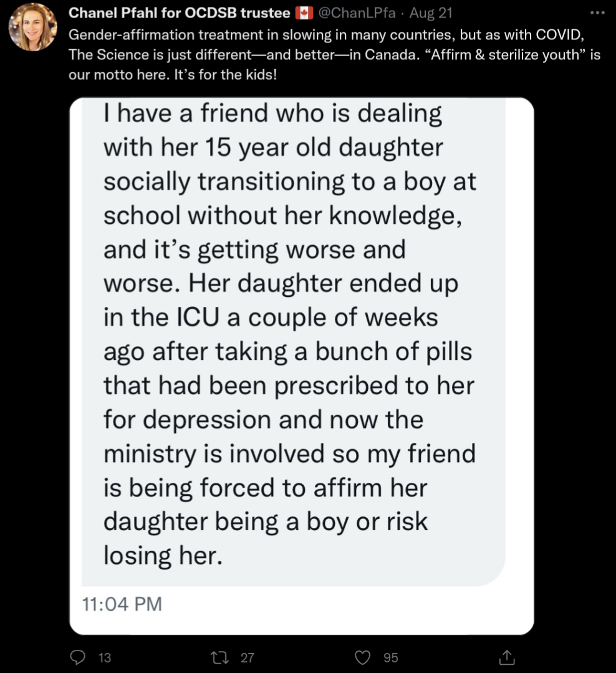Click the 27 retweets count
The width and height of the screenshot is (616, 673).
247,657
